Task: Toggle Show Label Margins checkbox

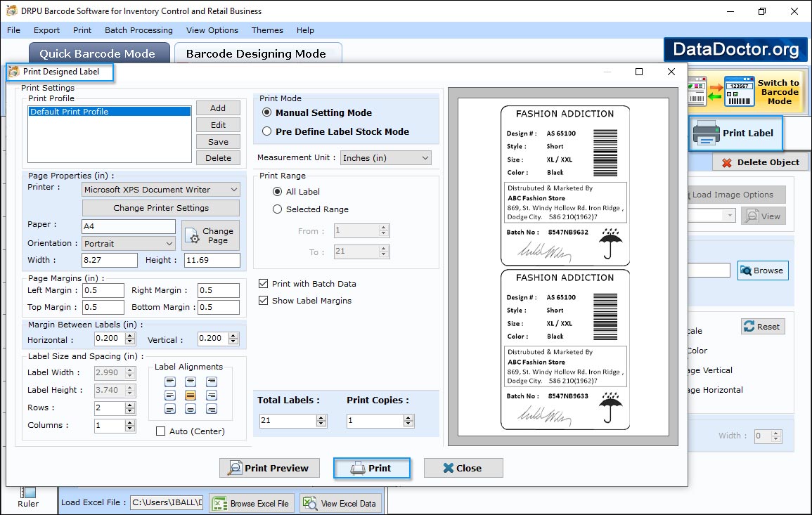Action: (263, 301)
